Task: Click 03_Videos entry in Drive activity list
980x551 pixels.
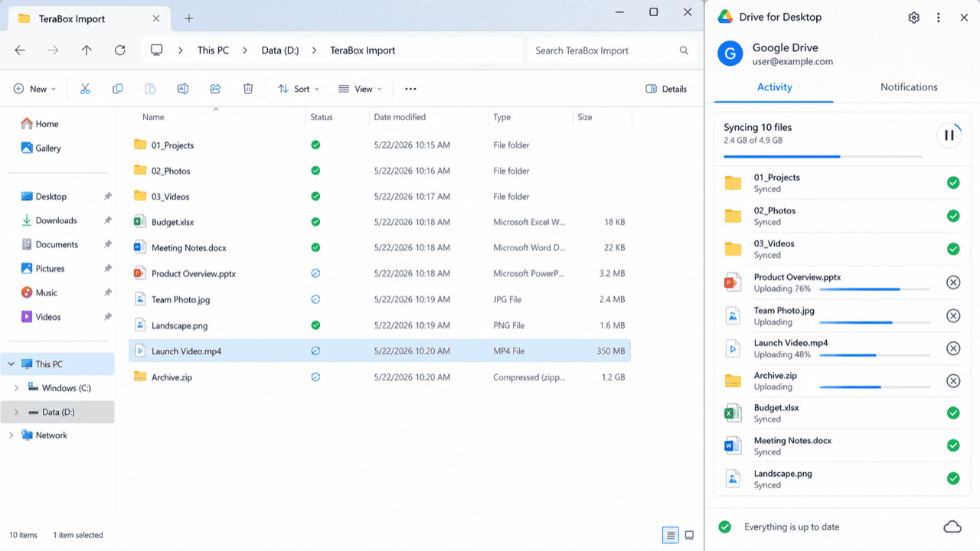Action: pyautogui.click(x=841, y=249)
